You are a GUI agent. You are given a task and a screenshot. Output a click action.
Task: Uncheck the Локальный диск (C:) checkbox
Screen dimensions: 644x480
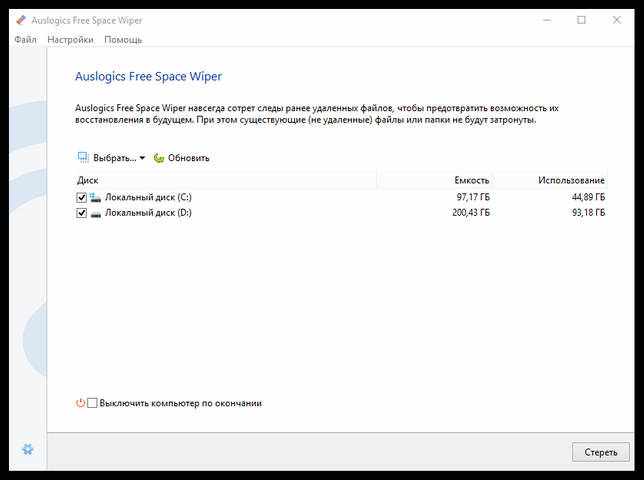point(81,198)
